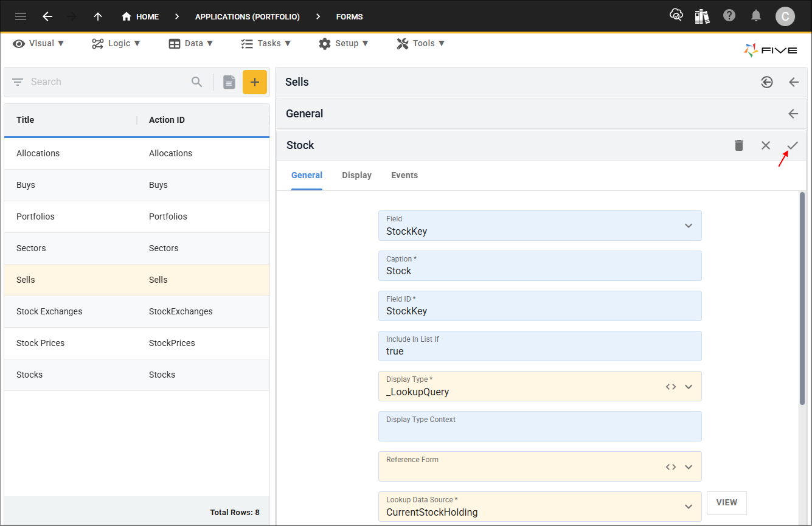This screenshot has height=526, width=812.
Task: Expand the Lookup Data Source dropdown
Action: click(x=689, y=507)
